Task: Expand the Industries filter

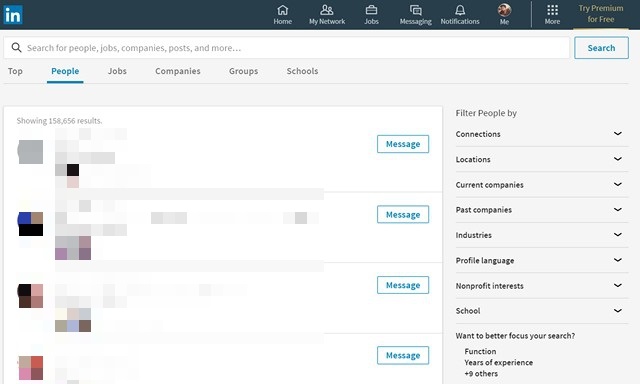Action: [542, 235]
